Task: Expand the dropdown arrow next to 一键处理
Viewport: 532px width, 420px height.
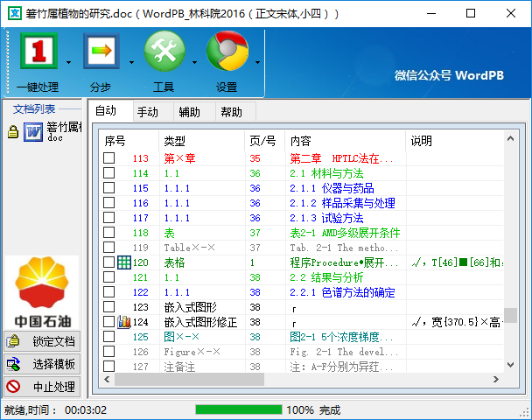Action: tap(68, 63)
